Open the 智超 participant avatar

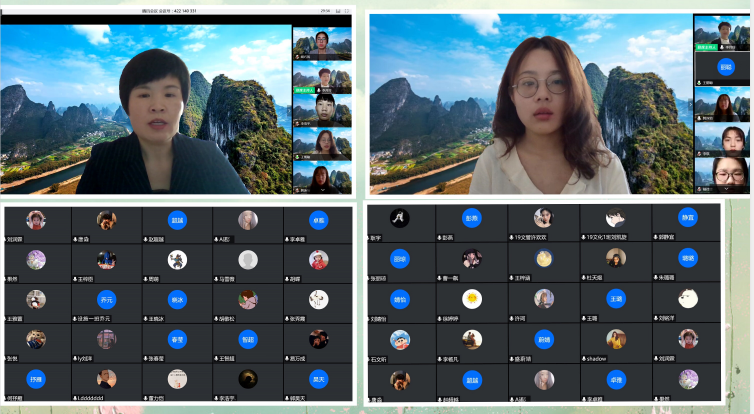click(248, 339)
